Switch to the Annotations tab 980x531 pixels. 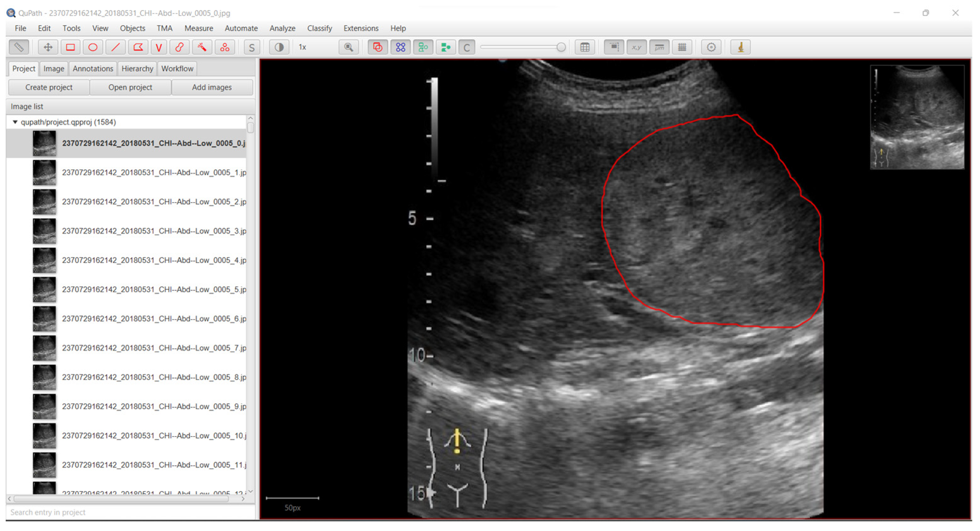[x=93, y=69]
